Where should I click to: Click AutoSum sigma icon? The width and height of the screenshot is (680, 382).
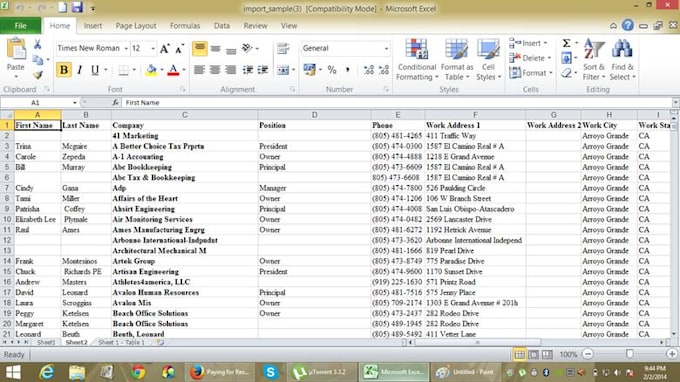click(x=566, y=43)
